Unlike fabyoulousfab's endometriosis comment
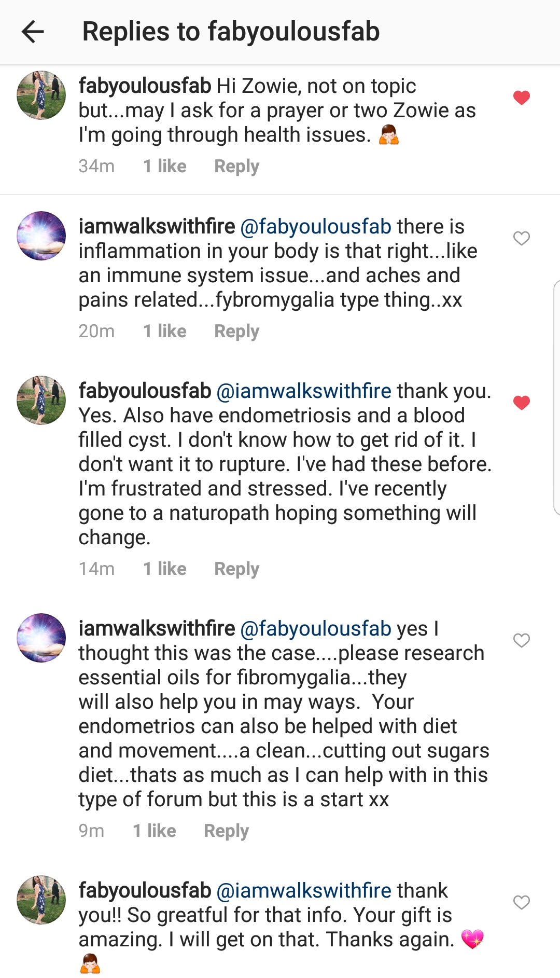The image size is (560, 978). [x=521, y=403]
